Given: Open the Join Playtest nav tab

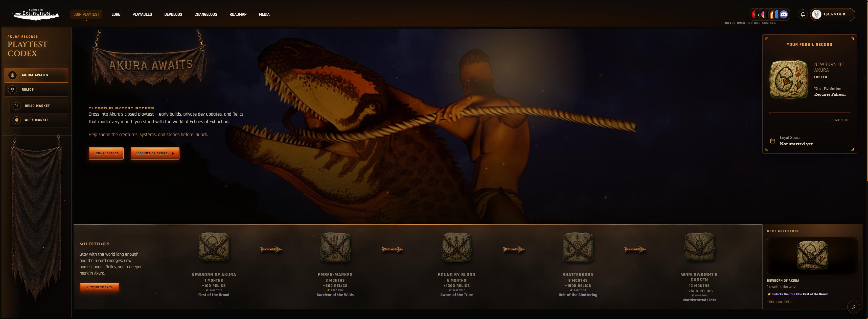Looking at the screenshot, I should pyautogui.click(x=86, y=14).
